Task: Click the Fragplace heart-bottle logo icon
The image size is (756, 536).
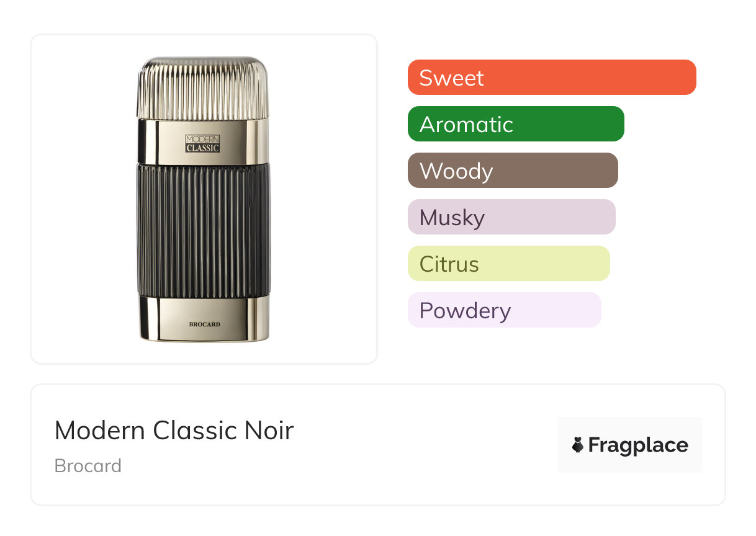Action: (578, 445)
